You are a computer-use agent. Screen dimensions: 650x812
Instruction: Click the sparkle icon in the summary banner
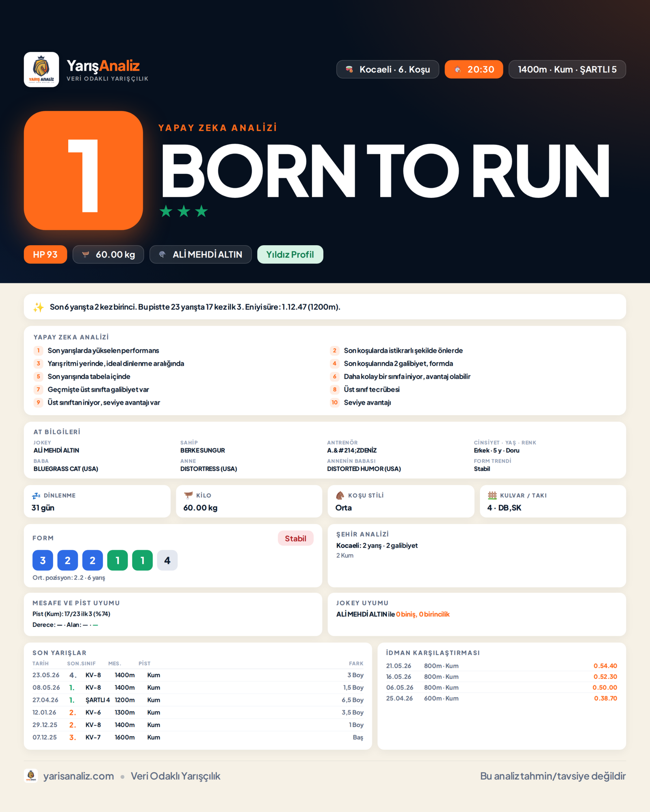(x=39, y=307)
